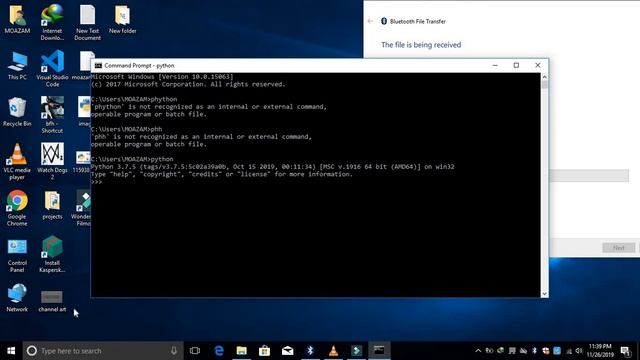Open the Mail app from the taskbar
The height and width of the screenshot is (360, 640).
(x=287, y=351)
